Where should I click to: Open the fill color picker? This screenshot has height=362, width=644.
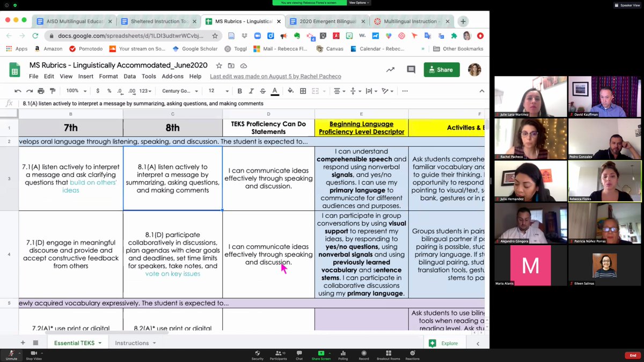291,91
